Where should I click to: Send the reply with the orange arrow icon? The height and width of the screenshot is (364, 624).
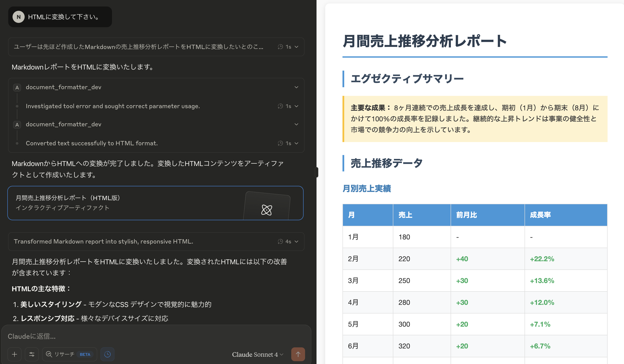coord(298,354)
